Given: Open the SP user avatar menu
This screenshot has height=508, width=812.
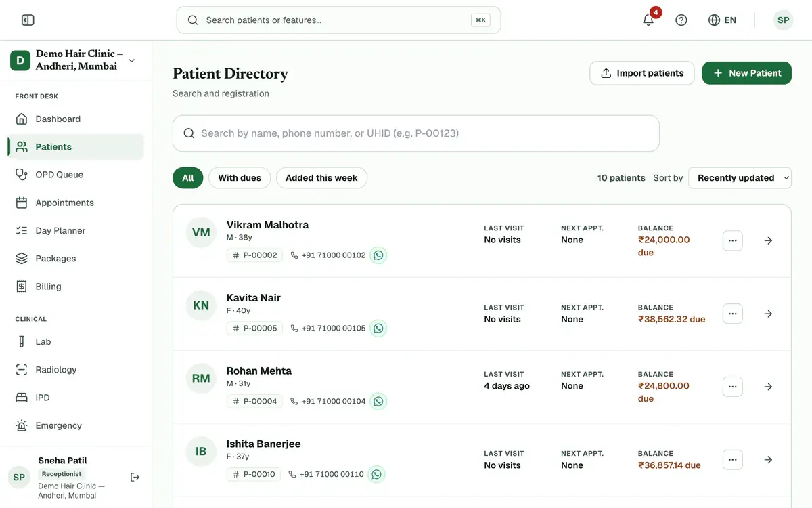Looking at the screenshot, I should tap(783, 20).
